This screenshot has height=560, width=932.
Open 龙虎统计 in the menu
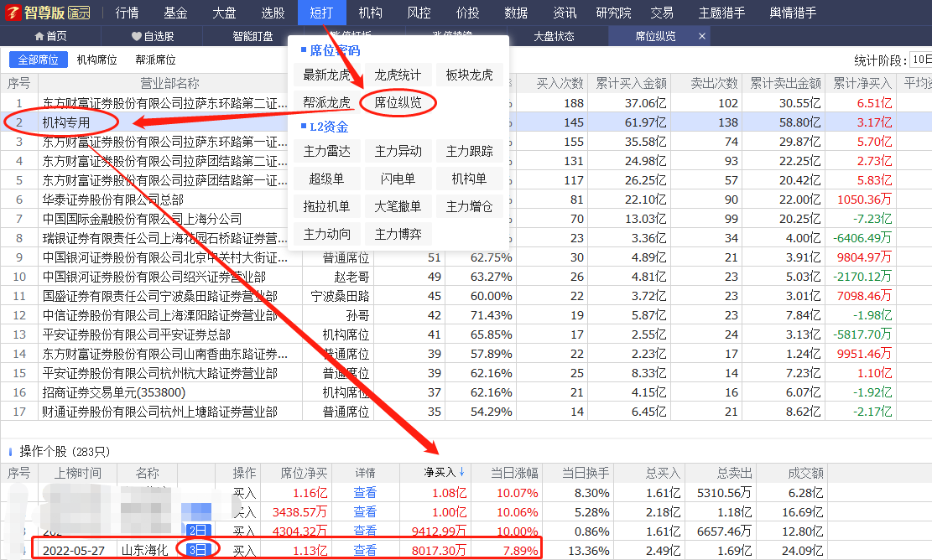[x=398, y=75]
